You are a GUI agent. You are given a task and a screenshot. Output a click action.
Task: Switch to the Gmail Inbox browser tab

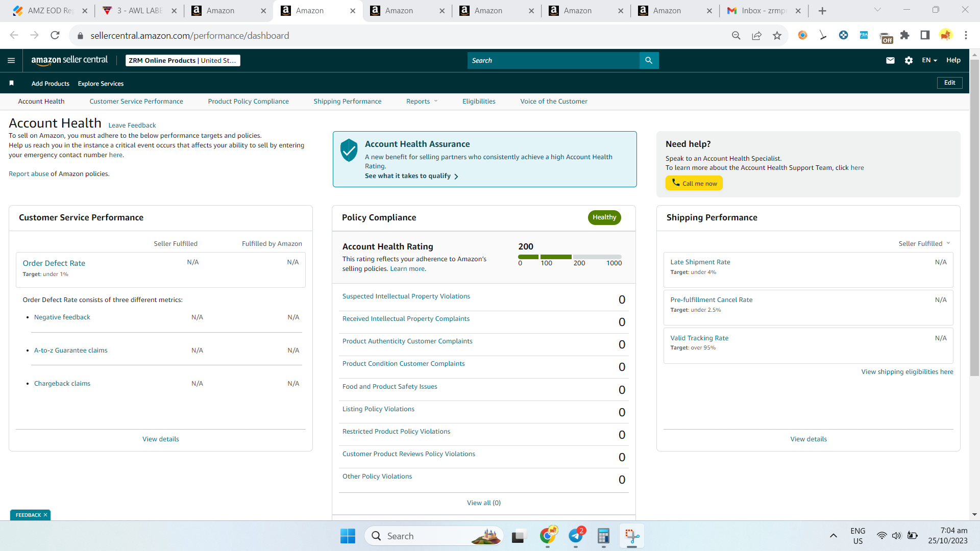coord(764,11)
